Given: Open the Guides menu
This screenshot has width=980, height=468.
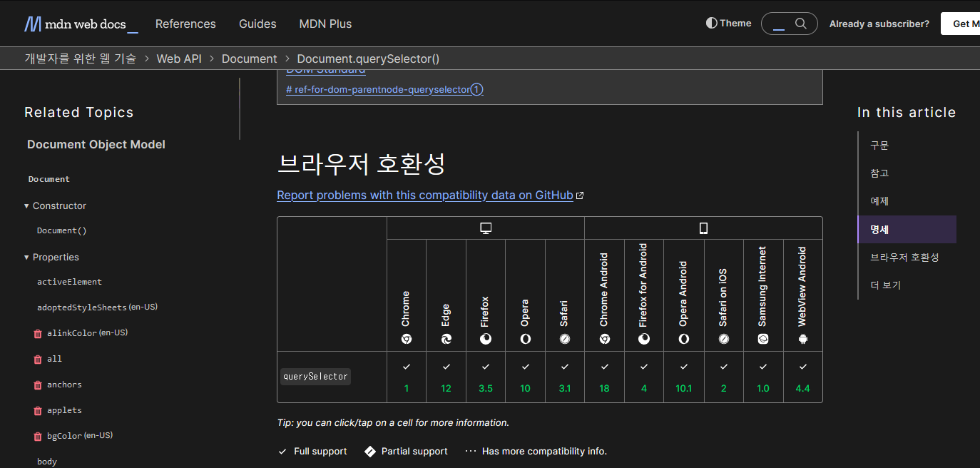Looking at the screenshot, I should (x=257, y=24).
